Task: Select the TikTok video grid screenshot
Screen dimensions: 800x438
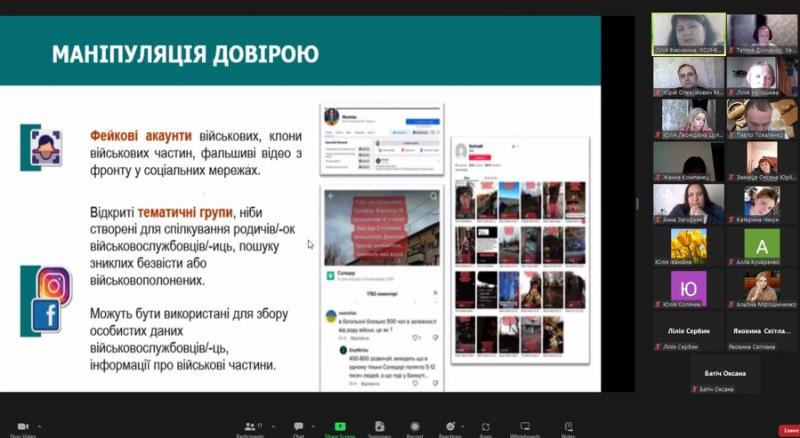Action: pyautogui.click(x=520, y=250)
